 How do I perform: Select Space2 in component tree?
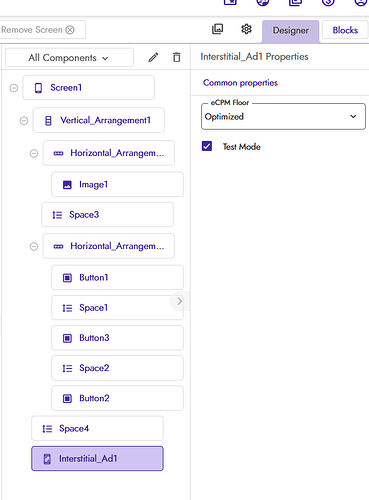pos(117,368)
